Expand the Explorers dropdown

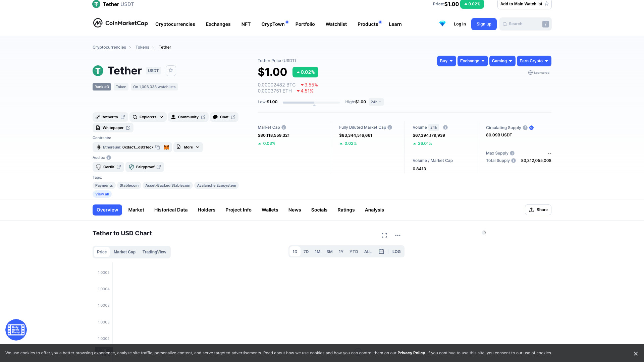[x=148, y=117]
